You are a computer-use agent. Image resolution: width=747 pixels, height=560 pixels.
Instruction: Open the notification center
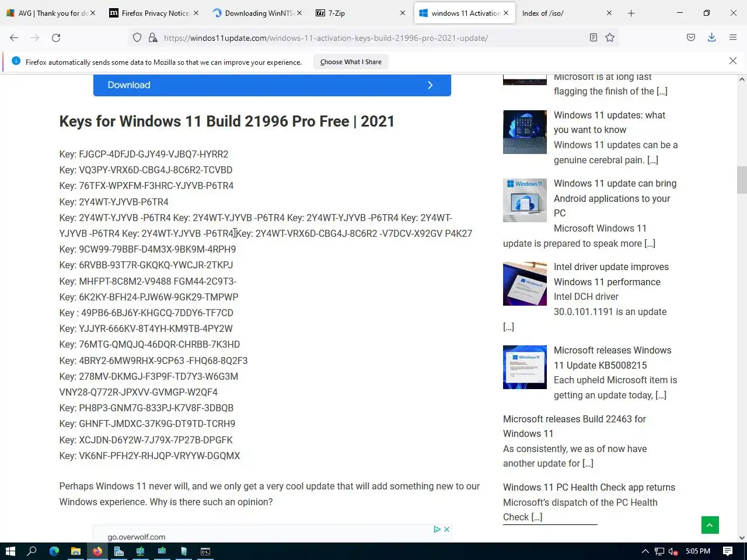click(x=728, y=551)
